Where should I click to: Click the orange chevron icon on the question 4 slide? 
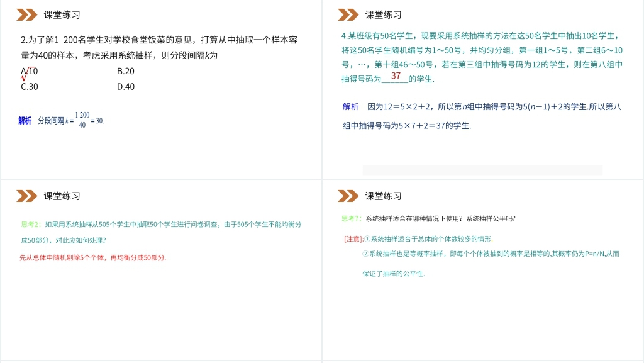coord(348,14)
